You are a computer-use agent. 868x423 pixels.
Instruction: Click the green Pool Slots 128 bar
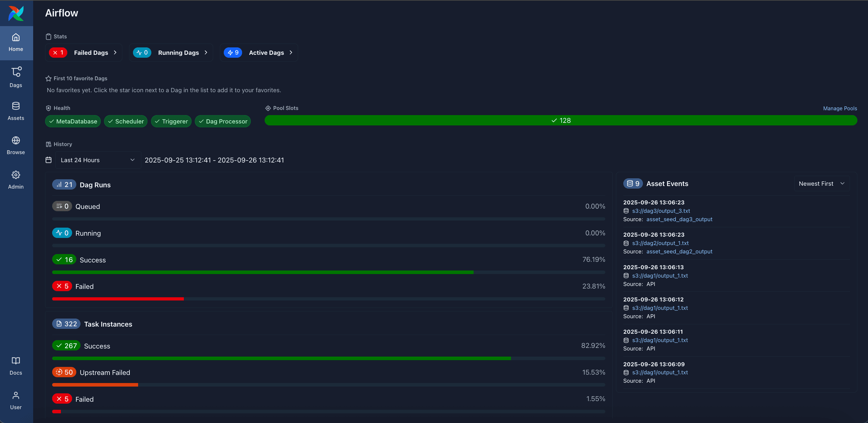[560, 121]
